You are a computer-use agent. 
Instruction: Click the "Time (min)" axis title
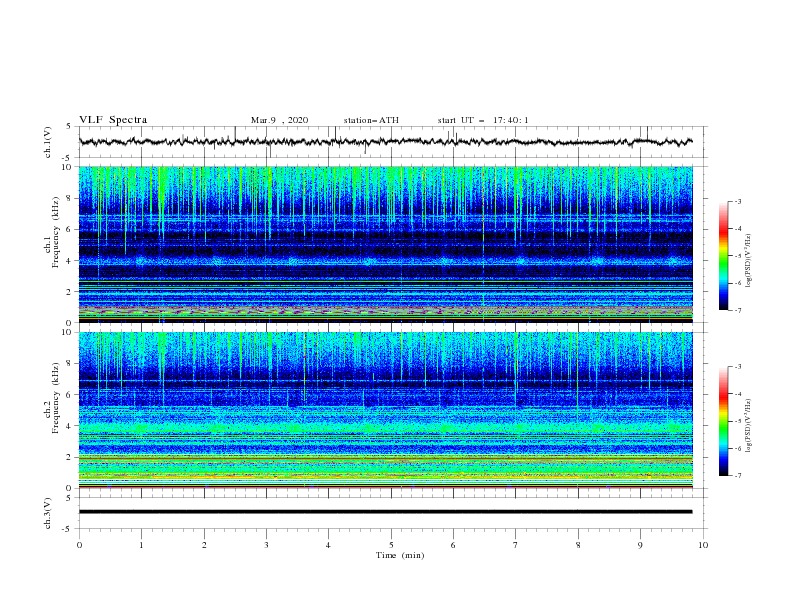pos(400,555)
